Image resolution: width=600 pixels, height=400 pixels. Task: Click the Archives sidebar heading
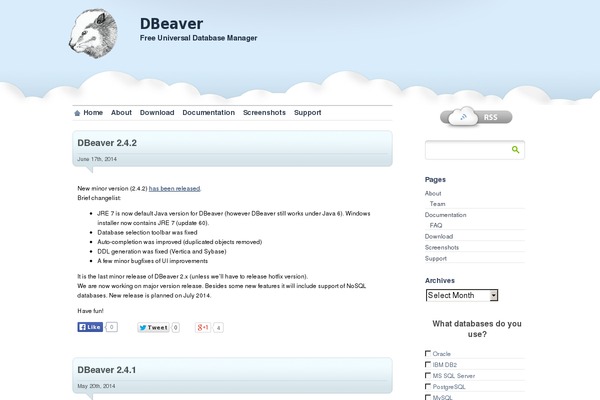[440, 281]
